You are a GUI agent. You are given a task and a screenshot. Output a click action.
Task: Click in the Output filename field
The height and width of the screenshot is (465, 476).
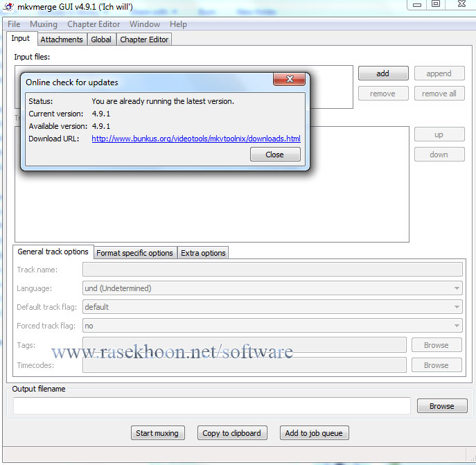[212, 406]
